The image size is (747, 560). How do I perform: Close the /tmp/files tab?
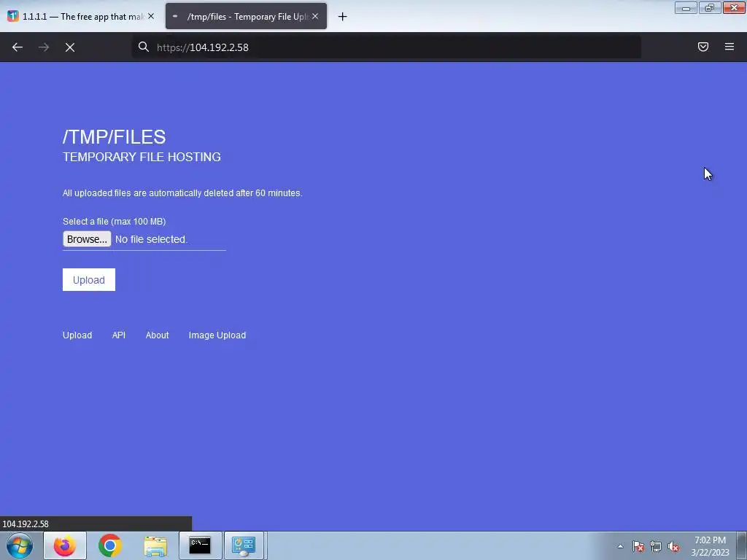[x=315, y=16]
